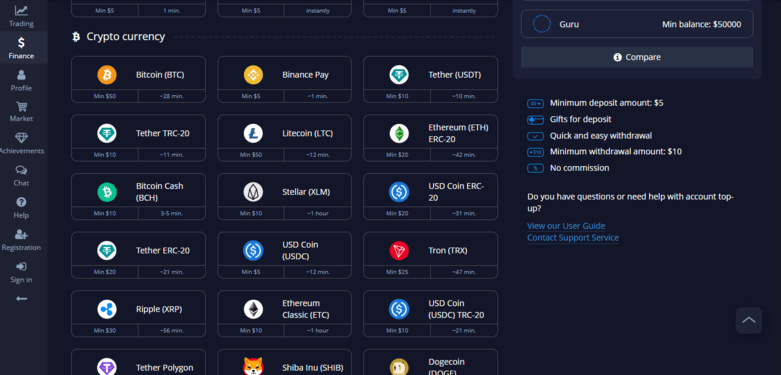781x375 pixels.
Task: Click the Bitcoin (BTC) label
Action: coord(160,75)
